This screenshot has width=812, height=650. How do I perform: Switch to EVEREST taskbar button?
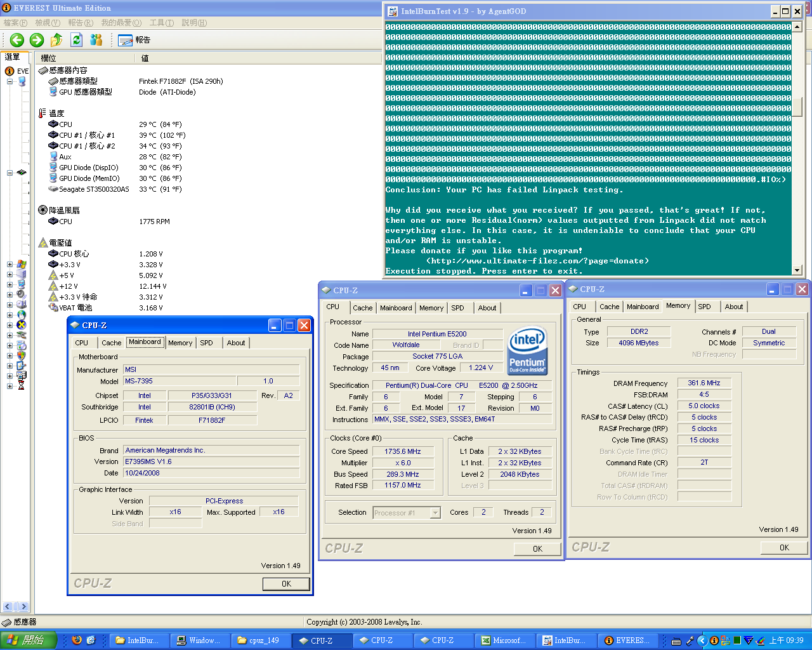pos(627,640)
